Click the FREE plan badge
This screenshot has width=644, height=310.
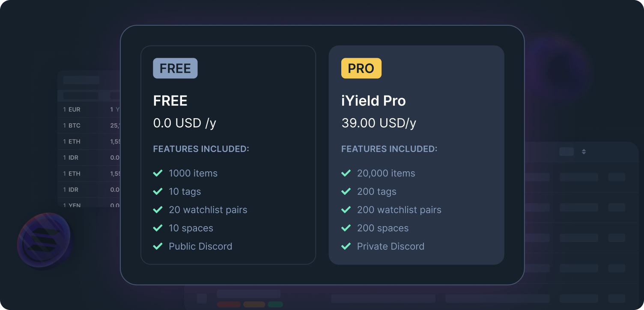(x=175, y=68)
